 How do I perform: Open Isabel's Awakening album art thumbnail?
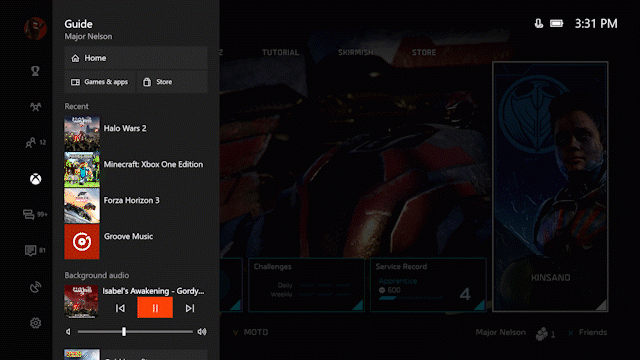point(81,302)
